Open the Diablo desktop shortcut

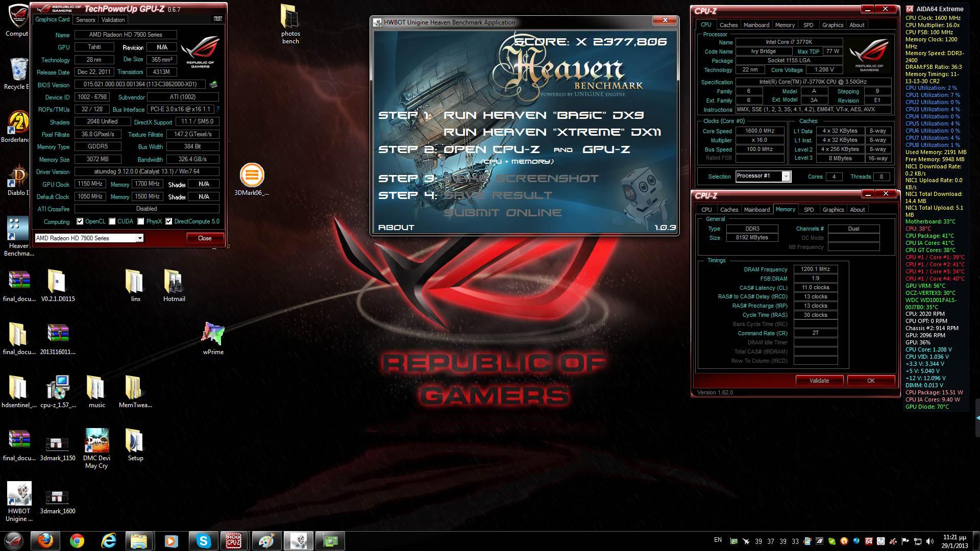coord(18,180)
